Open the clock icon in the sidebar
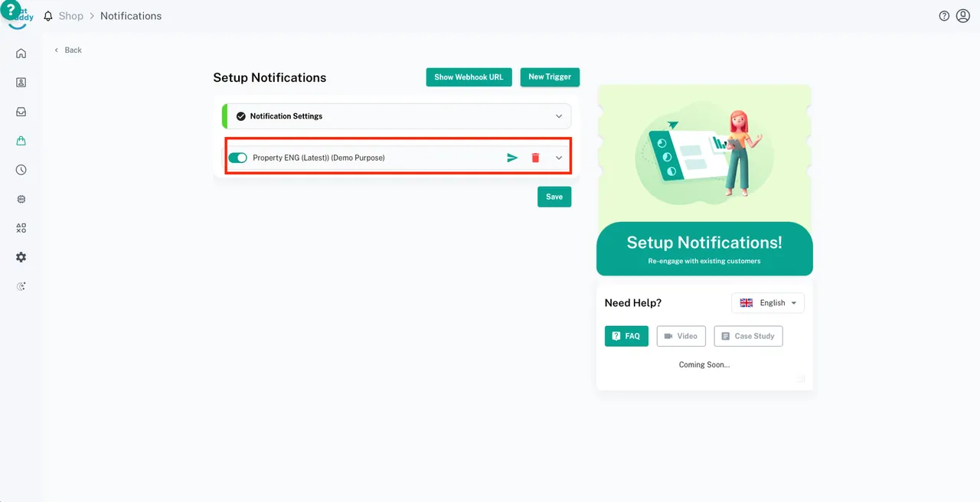This screenshot has width=980, height=502. (x=21, y=170)
